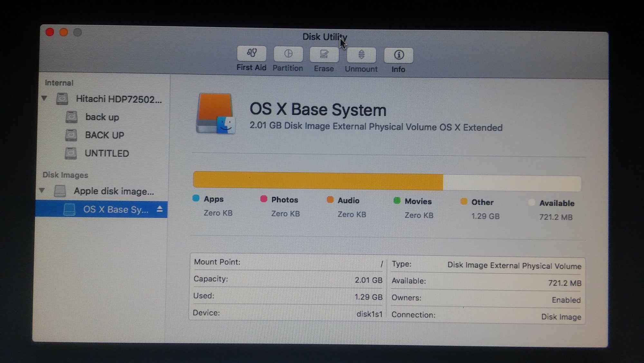Unmount the selected volume
The image size is (644, 363).
click(x=361, y=55)
